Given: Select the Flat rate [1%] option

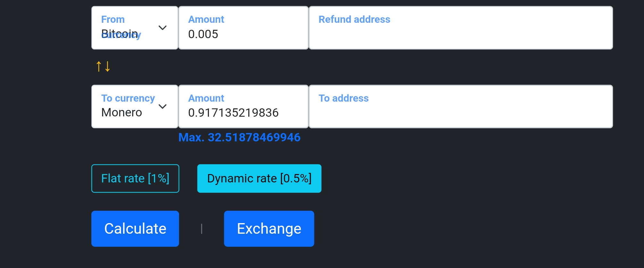Looking at the screenshot, I should [x=135, y=179].
